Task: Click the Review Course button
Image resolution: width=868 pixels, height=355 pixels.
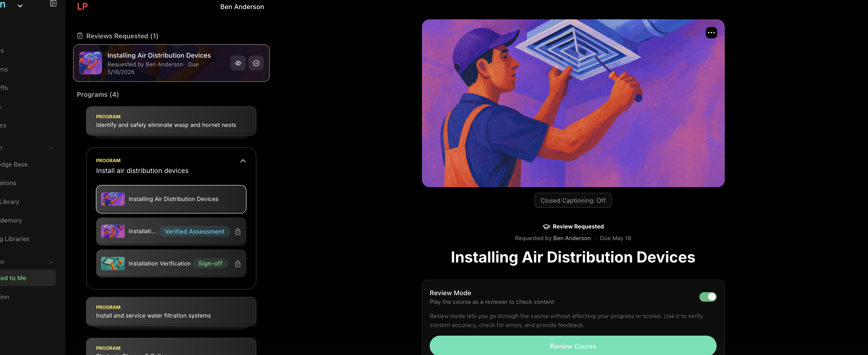Action: coord(573,346)
